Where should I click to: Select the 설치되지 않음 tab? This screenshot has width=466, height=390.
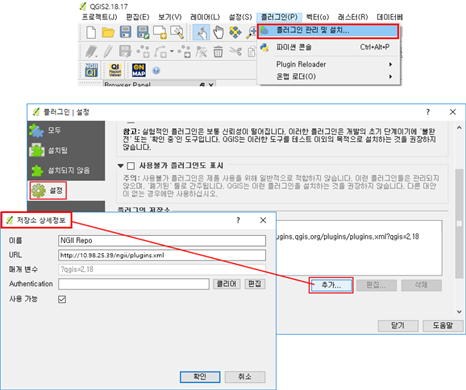click(x=66, y=170)
